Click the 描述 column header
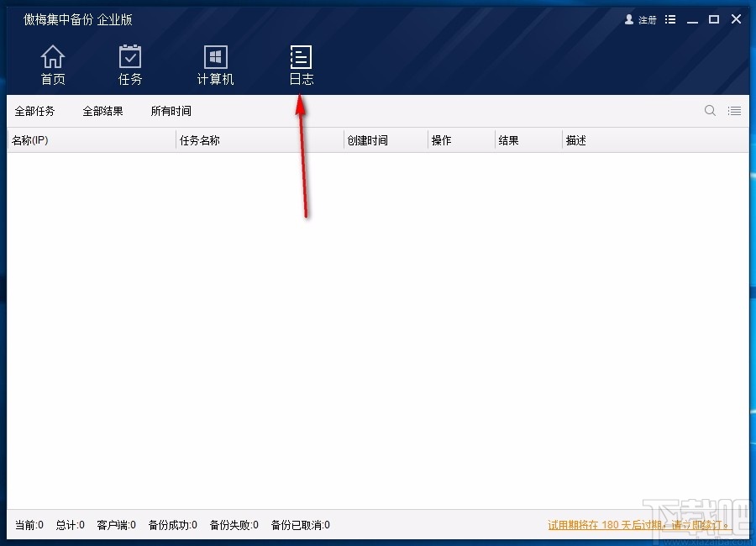This screenshot has width=756, height=546. [x=575, y=139]
